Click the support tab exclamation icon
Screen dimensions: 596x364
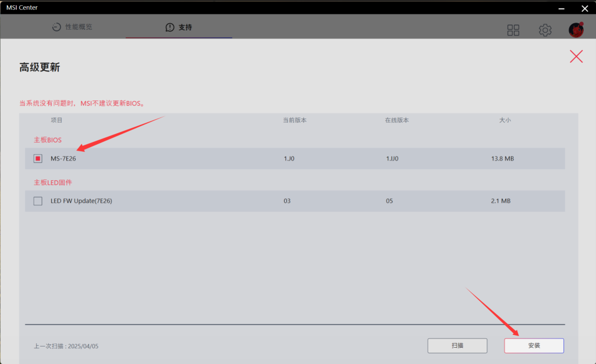coord(170,27)
